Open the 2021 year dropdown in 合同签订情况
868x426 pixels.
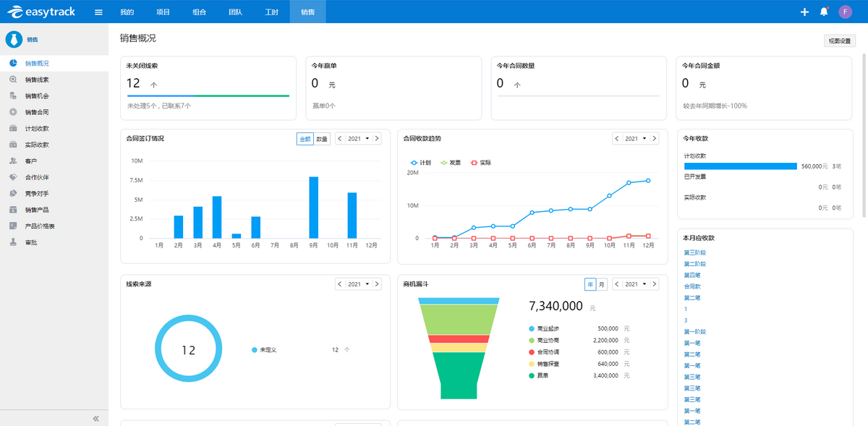(358, 139)
